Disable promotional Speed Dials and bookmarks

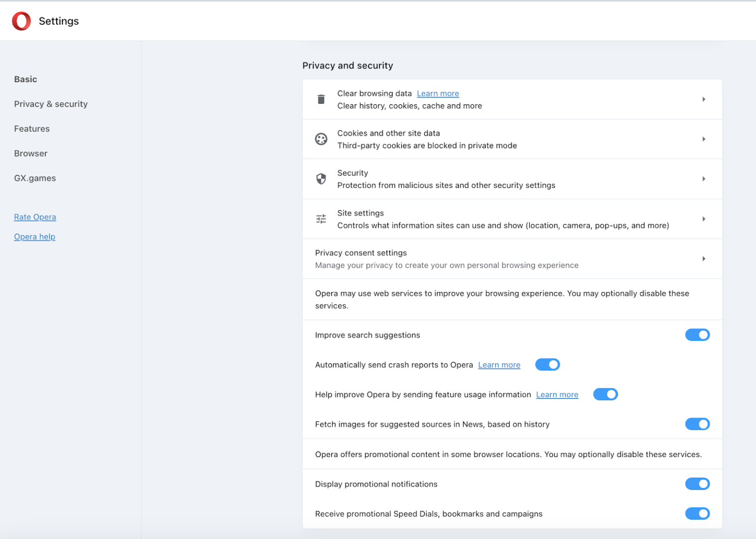tap(697, 513)
